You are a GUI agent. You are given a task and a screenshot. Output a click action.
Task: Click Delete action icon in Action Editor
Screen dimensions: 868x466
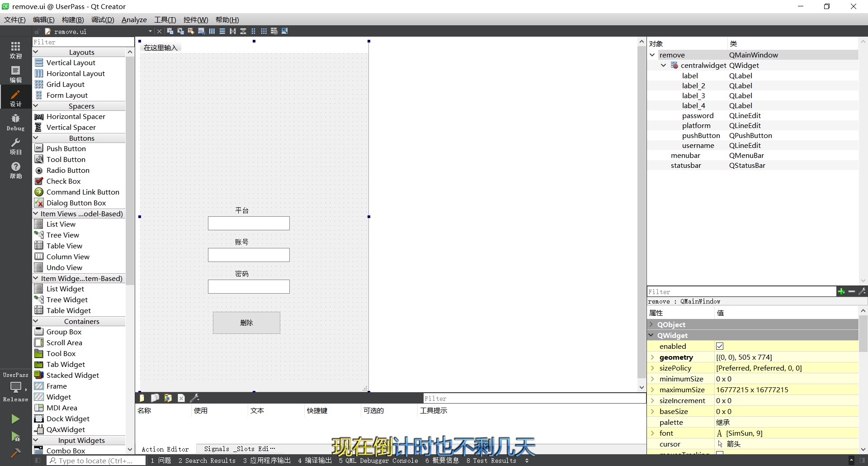[181, 398]
